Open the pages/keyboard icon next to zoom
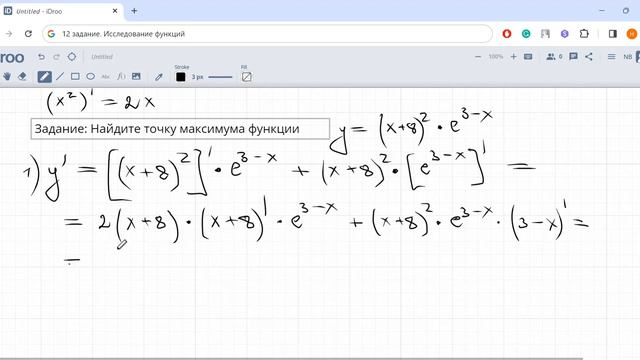The height and width of the screenshot is (360, 640). point(528,57)
